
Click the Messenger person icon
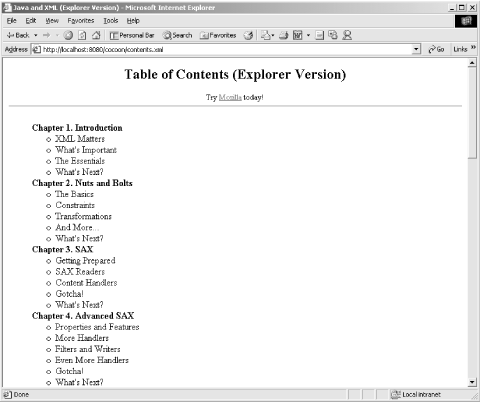pos(347,35)
